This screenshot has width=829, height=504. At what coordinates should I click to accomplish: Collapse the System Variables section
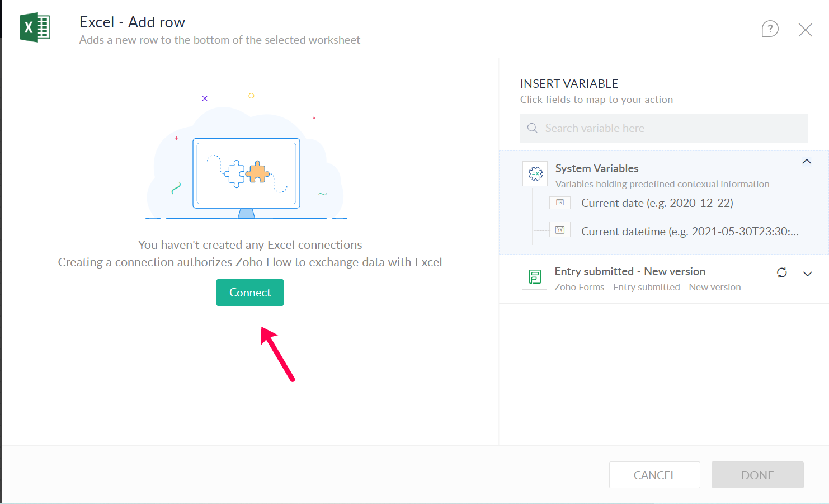pos(806,162)
